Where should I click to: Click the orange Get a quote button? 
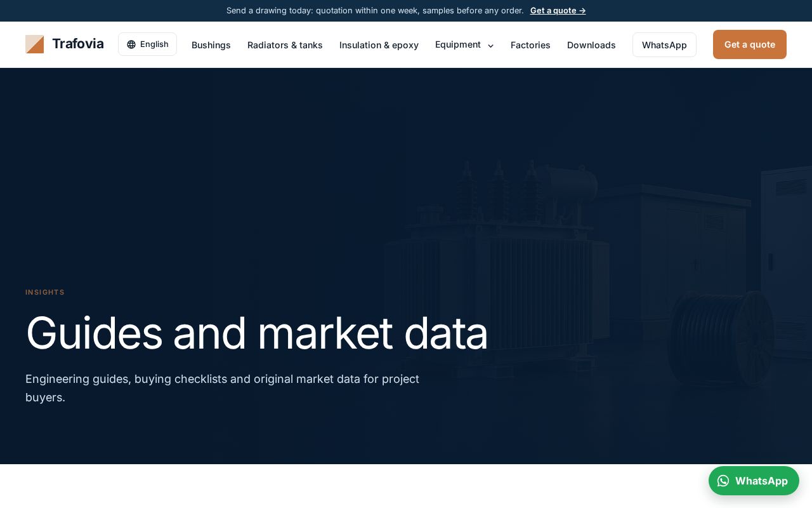pyautogui.click(x=750, y=44)
